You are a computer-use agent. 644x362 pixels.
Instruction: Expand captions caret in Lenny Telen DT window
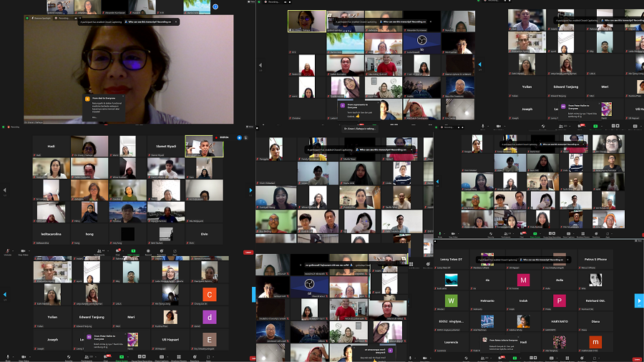click(x=557, y=358)
